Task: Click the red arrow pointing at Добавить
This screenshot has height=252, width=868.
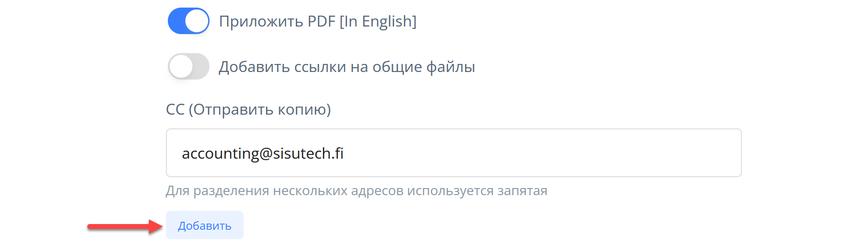Action: pos(124,226)
